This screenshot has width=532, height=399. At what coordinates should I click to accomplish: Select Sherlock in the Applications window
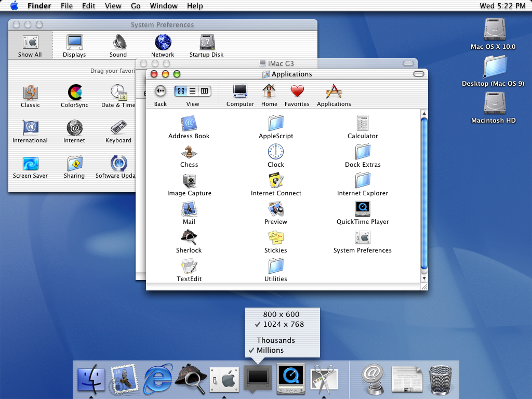[x=189, y=237]
